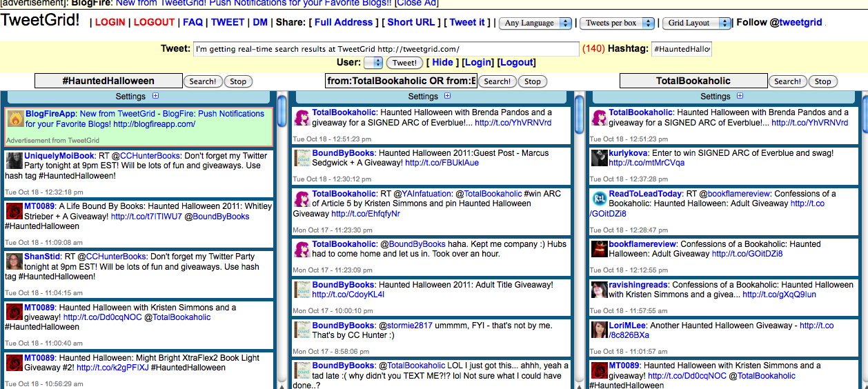Click bookflamereview's avatar image
868x389 pixels.
pyautogui.click(x=599, y=249)
